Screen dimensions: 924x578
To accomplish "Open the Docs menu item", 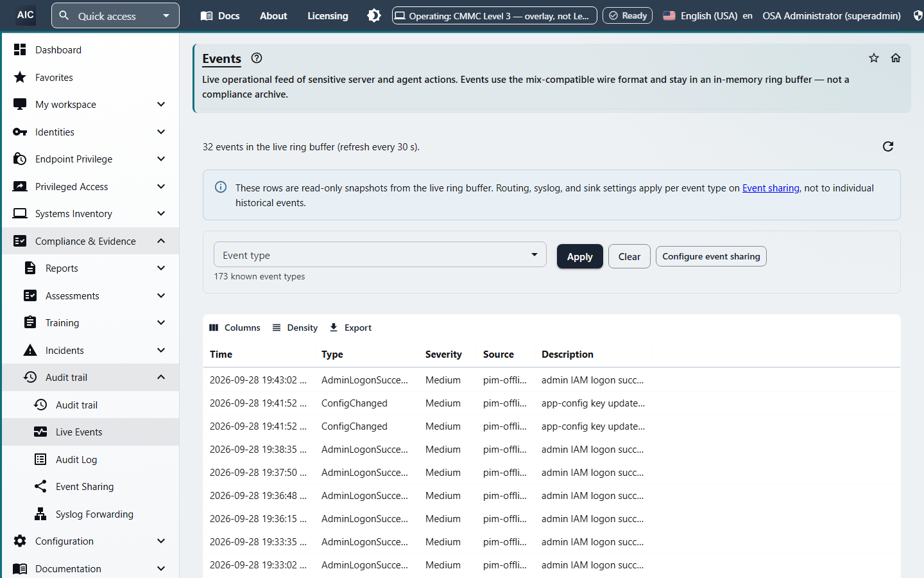I will point(220,15).
